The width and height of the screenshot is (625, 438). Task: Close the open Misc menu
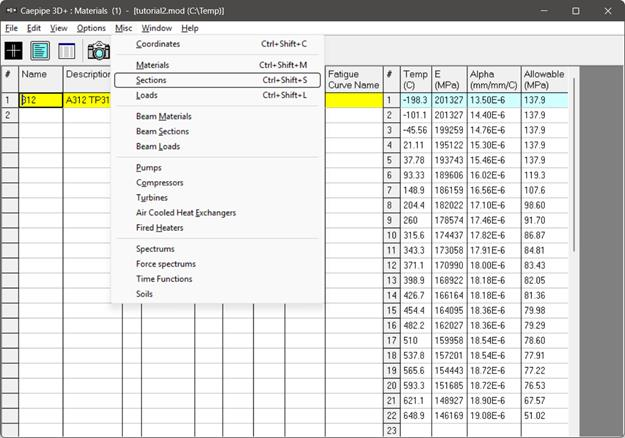click(x=124, y=28)
